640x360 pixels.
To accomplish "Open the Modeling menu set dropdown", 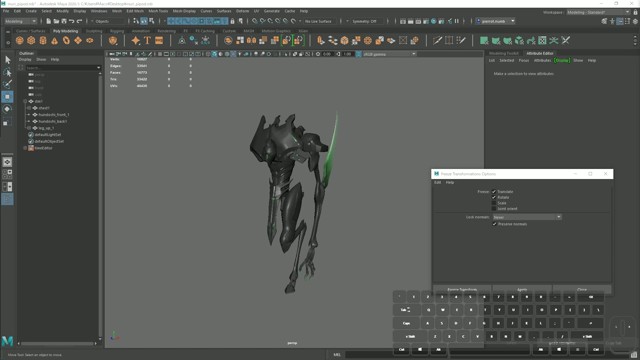I will [20, 21].
